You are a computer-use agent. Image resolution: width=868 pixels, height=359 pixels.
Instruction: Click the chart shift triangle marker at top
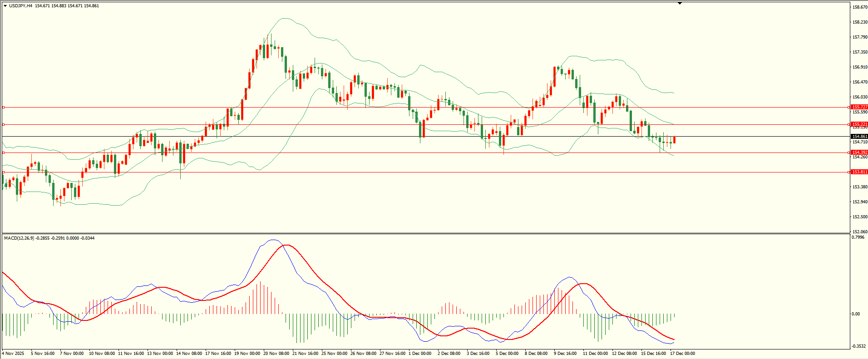pos(680,3)
